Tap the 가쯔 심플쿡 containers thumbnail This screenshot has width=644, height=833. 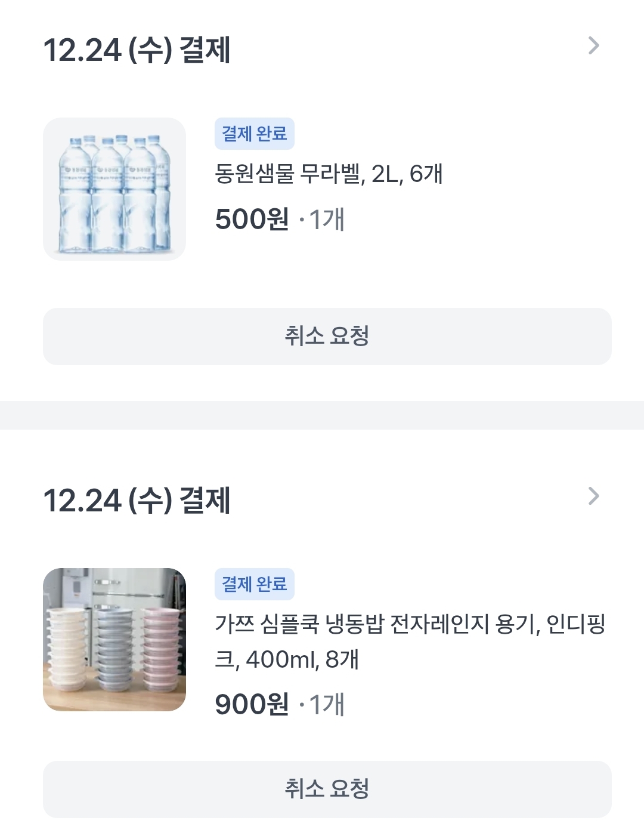pyautogui.click(x=114, y=639)
